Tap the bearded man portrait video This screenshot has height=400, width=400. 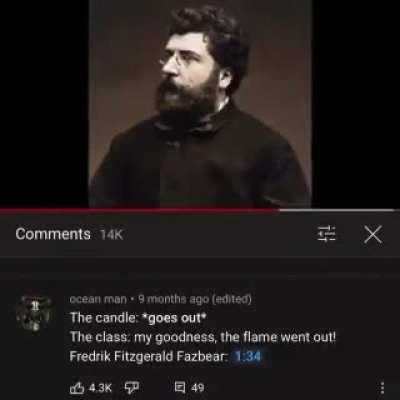pos(200,104)
